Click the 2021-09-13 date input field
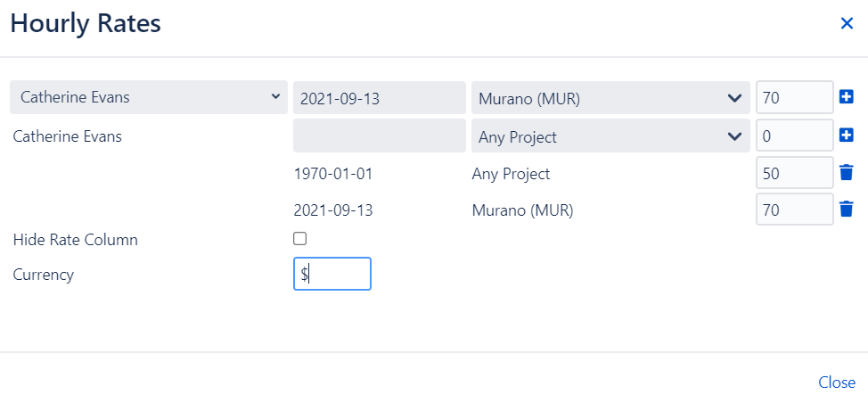Viewport: 868px width, 403px height. 379,98
